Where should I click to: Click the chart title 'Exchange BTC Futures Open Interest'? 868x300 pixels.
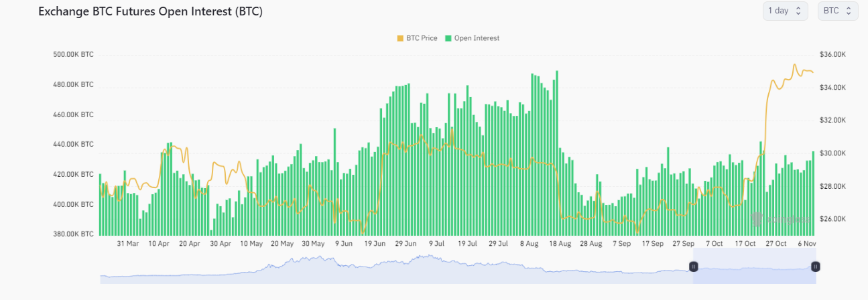150,12
